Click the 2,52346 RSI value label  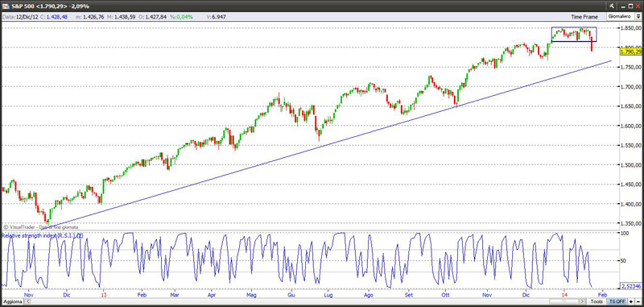[631, 286]
